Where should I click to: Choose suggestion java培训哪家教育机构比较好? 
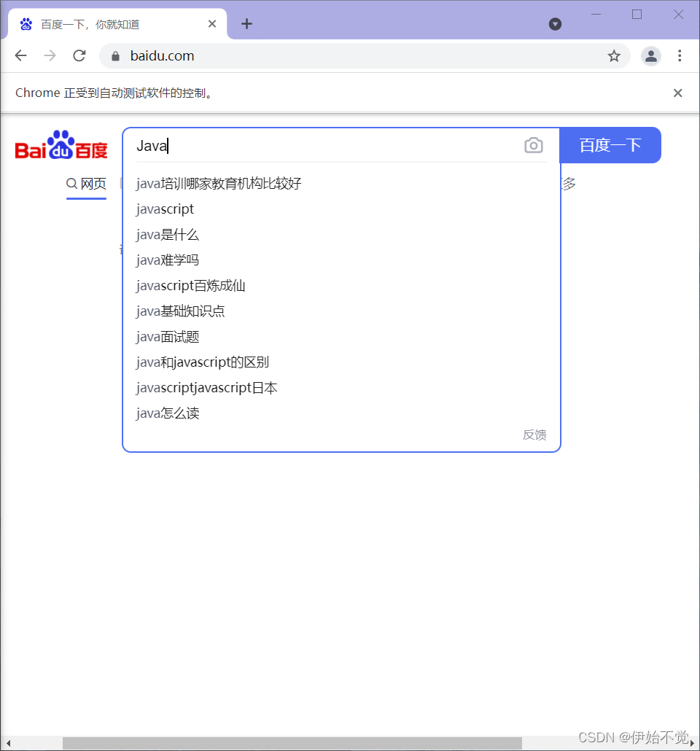[x=341, y=184]
